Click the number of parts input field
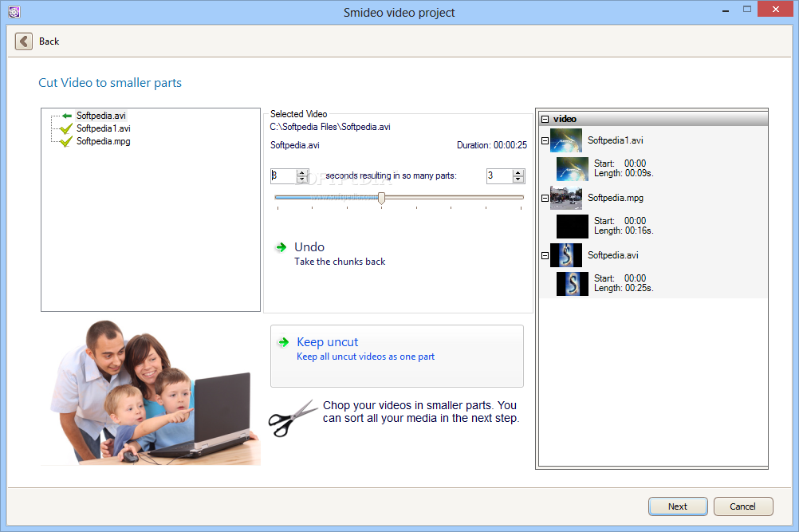This screenshot has height=532, width=799. coord(499,175)
